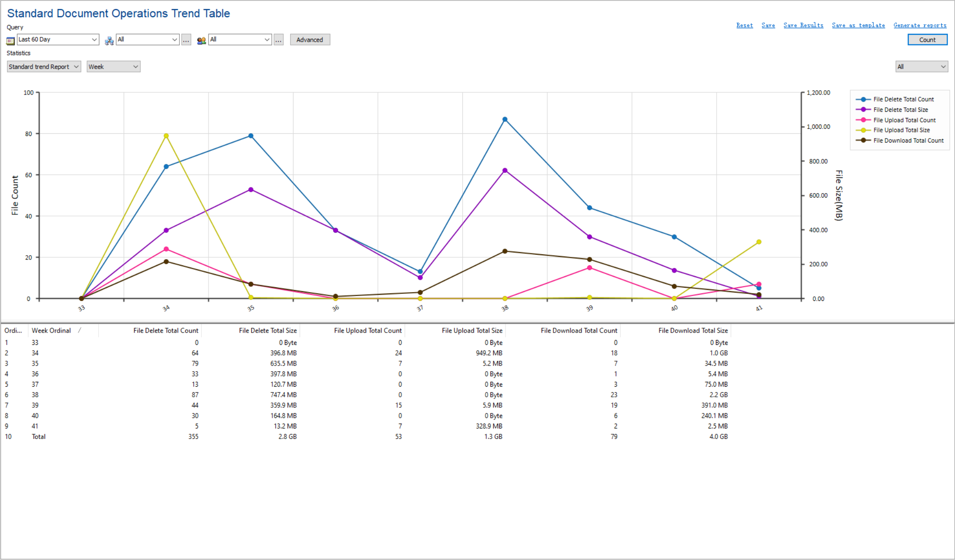The height and width of the screenshot is (560, 955).
Task: Click the calendar date range icon
Action: coord(10,40)
